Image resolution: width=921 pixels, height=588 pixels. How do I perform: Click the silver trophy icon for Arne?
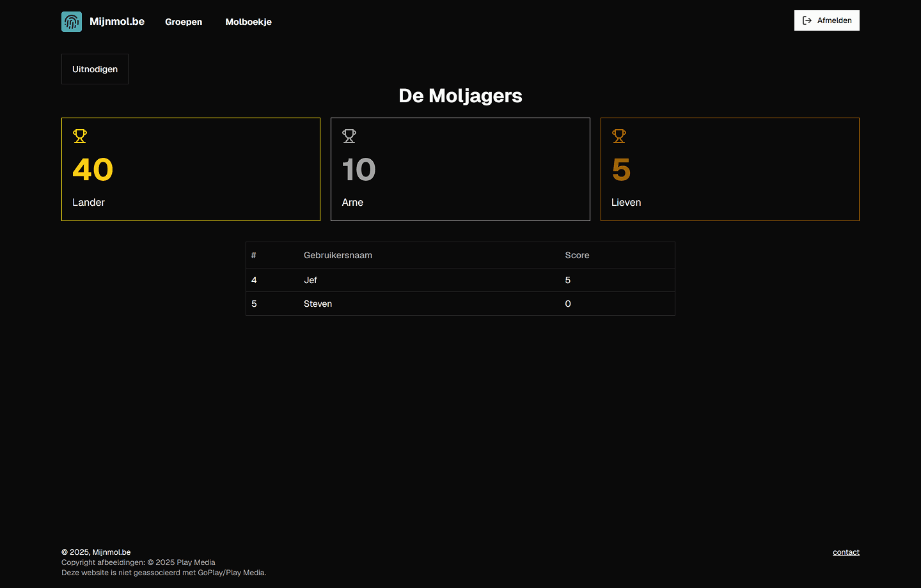[349, 136]
